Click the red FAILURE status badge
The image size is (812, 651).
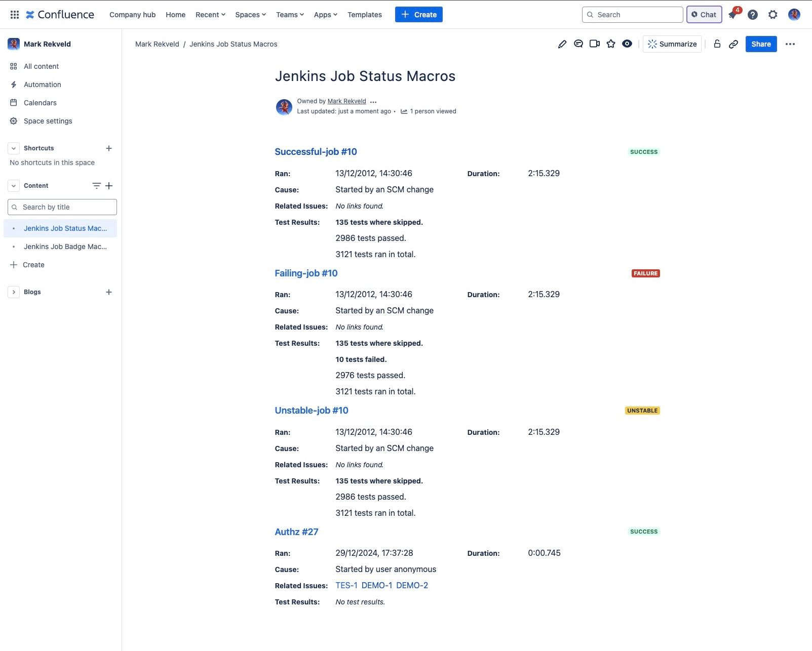click(x=645, y=273)
